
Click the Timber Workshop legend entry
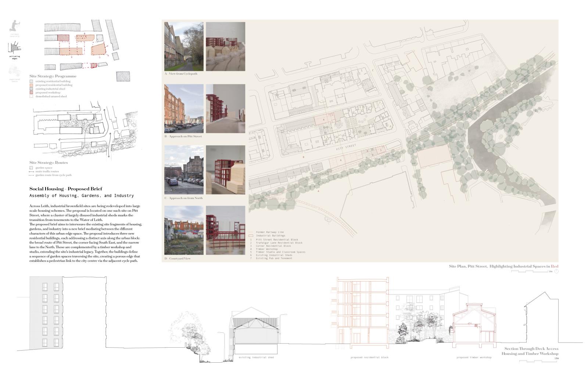[x=267, y=249]
